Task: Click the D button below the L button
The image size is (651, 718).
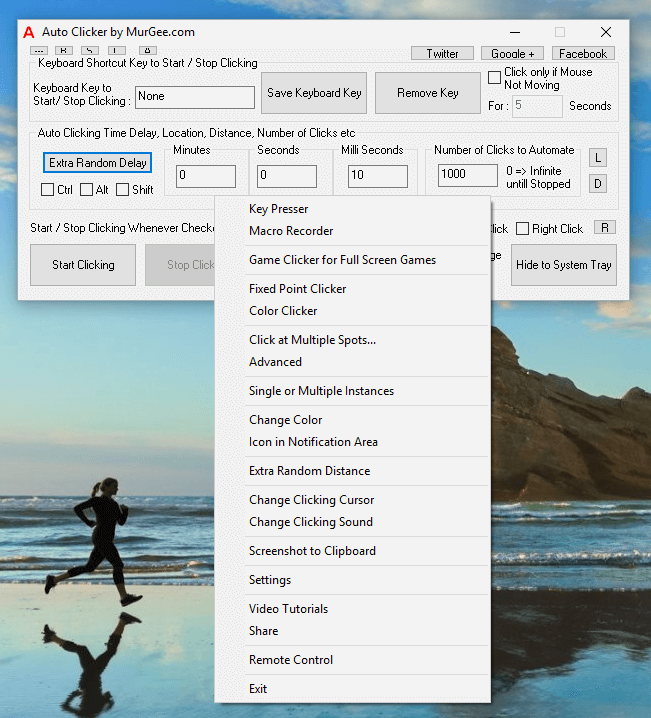Action: click(598, 184)
